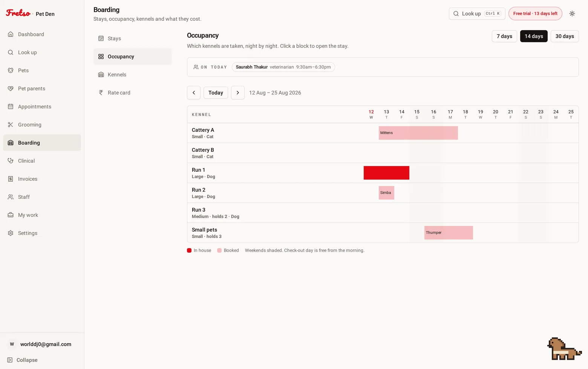Click the Run 3 kennel name

pyautogui.click(x=199, y=210)
